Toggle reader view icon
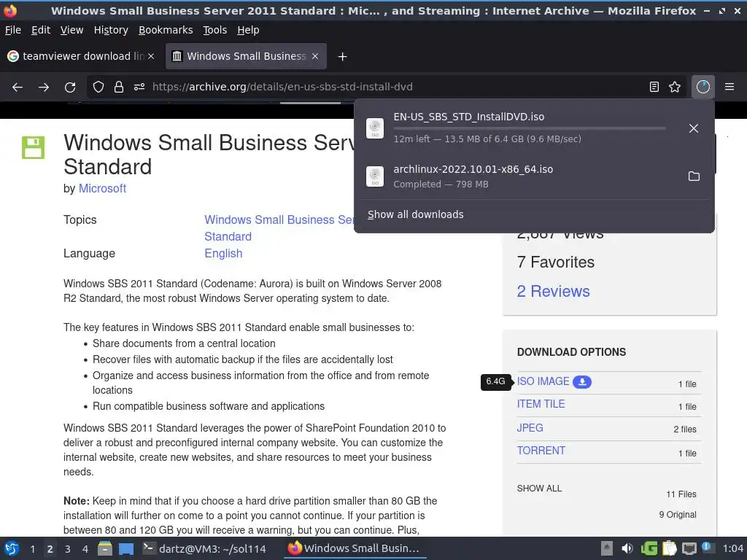The width and height of the screenshot is (747, 560). 654,87
